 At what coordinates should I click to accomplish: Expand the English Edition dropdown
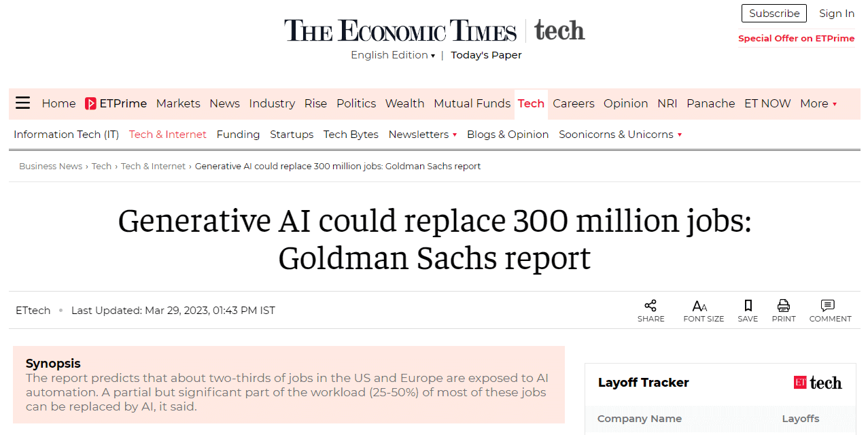(x=393, y=55)
